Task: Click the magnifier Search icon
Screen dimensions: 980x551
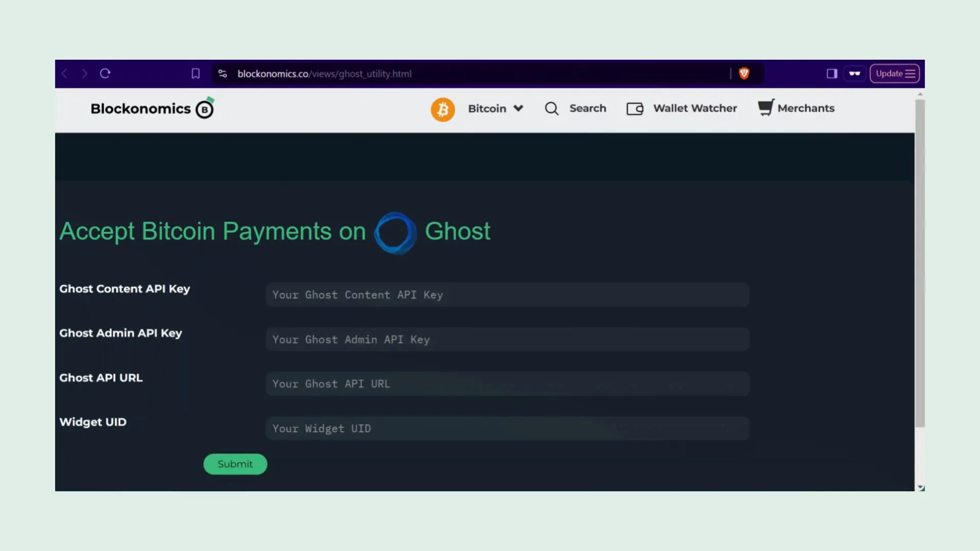Action: pos(551,108)
